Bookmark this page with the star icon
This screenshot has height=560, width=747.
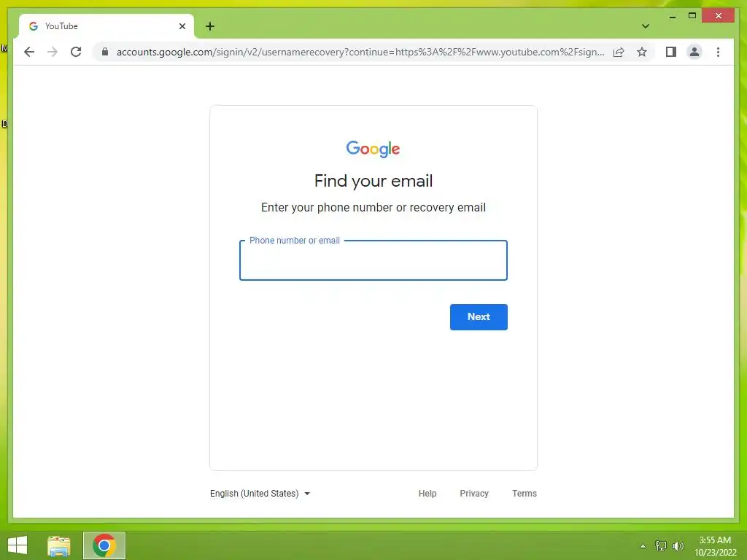642,52
